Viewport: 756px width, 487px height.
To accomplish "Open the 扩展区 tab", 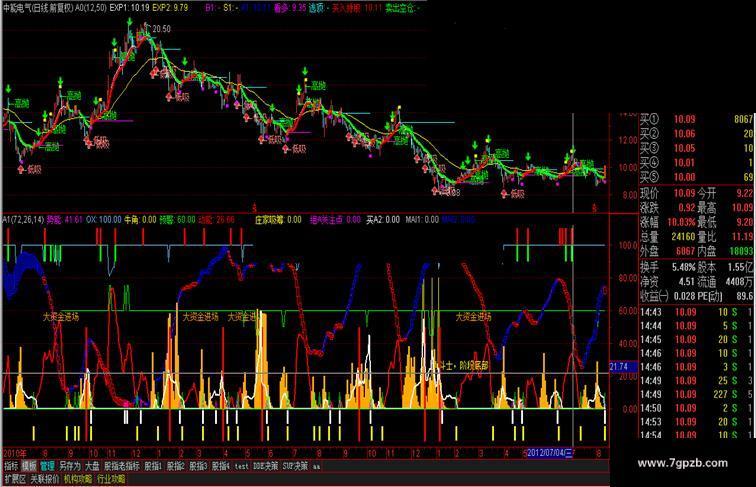I will [x=15, y=479].
